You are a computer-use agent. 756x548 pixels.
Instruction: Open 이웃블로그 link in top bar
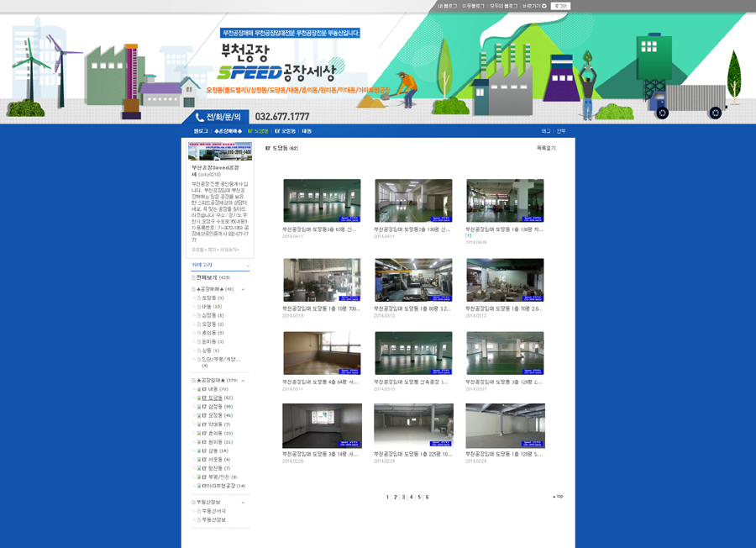click(x=473, y=6)
